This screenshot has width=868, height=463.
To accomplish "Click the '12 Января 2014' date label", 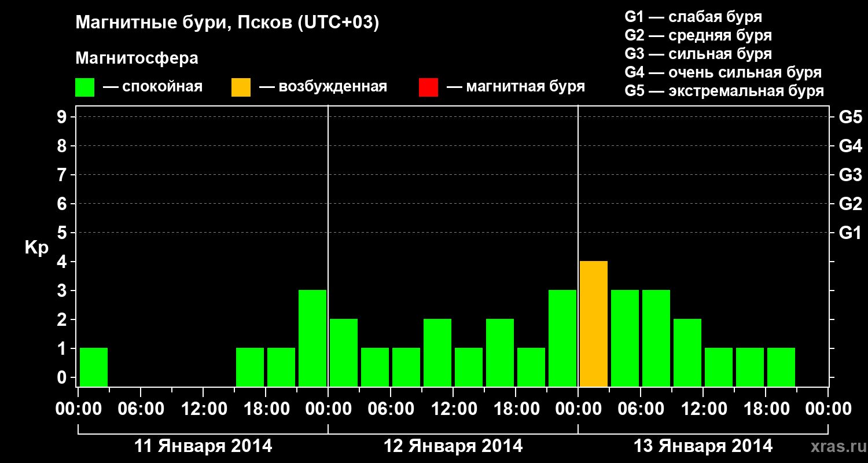I will (x=453, y=446).
